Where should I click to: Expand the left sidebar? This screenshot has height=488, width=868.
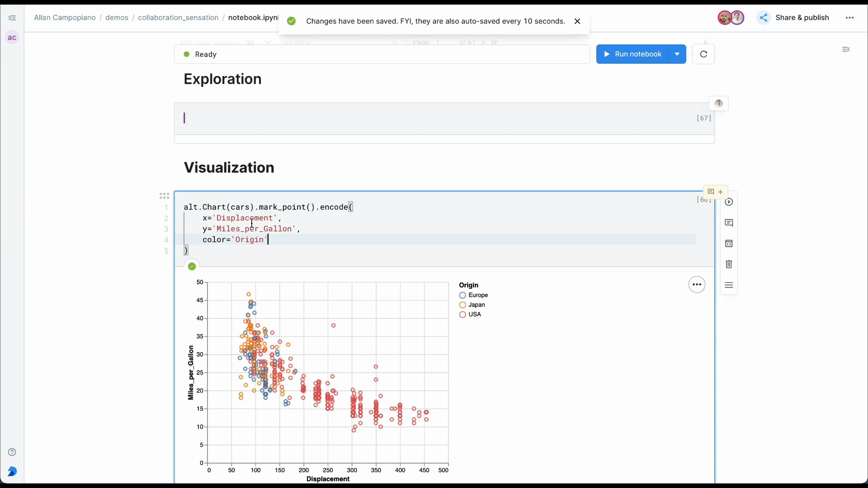[x=12, y=18]
